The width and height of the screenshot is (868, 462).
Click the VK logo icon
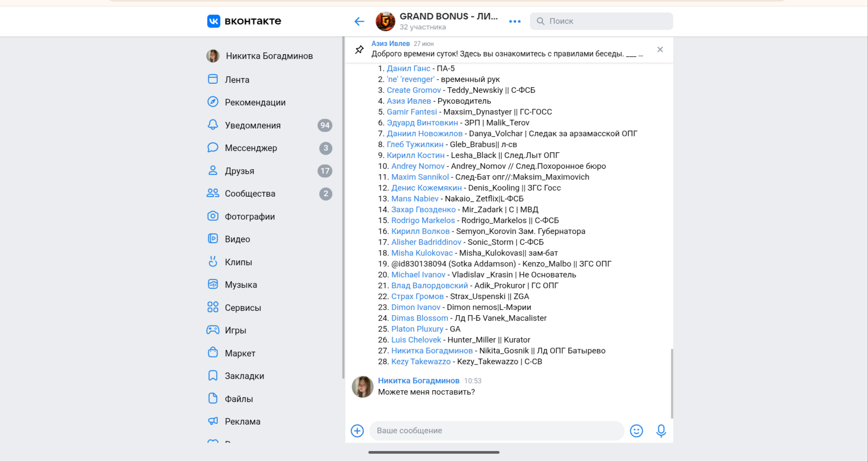coord(214,21)
